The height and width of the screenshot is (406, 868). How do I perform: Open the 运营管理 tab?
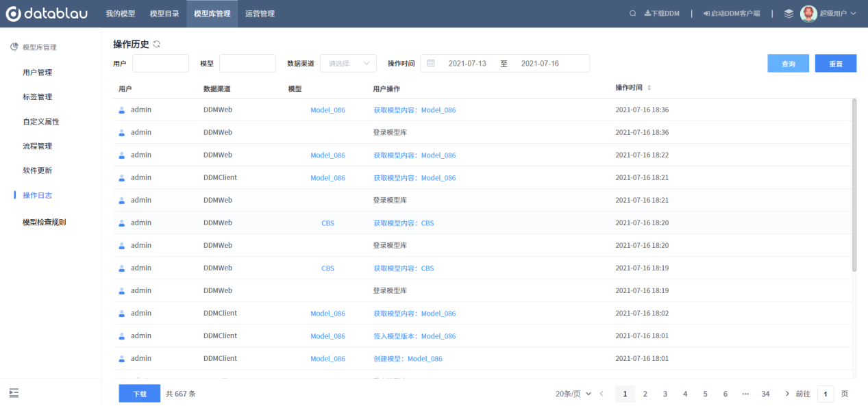(x=260, y=14)
